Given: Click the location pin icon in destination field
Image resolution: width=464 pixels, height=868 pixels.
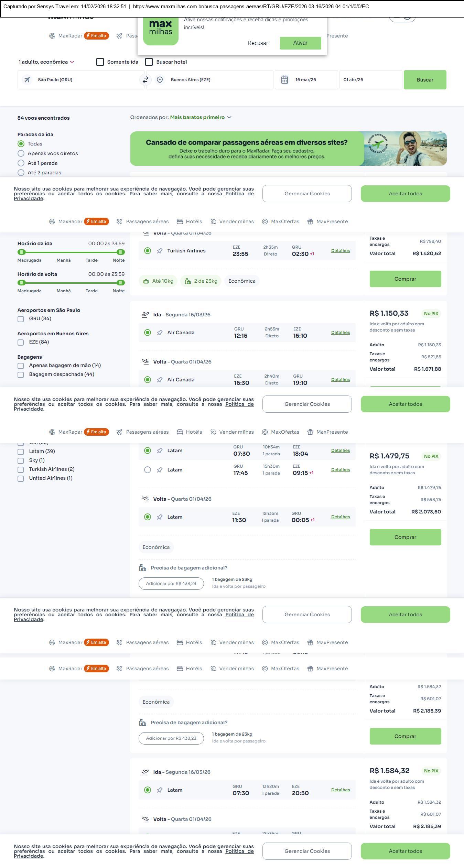Looking at the screenshot, I should click(160, 80).
